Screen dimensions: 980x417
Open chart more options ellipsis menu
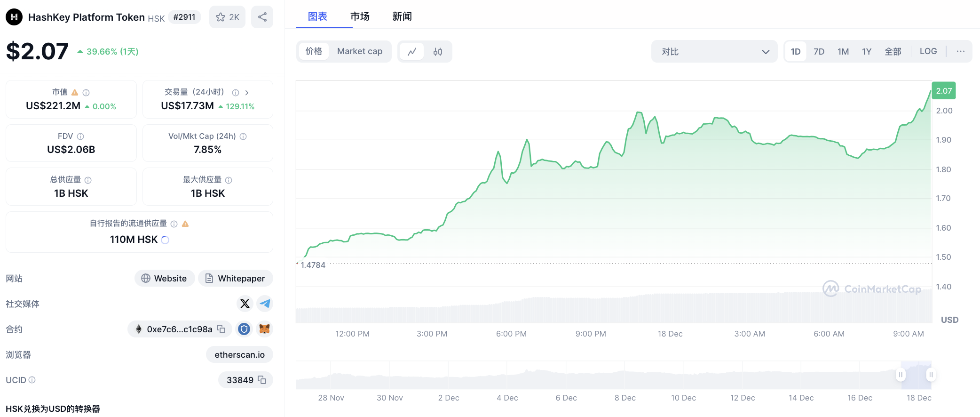point(961,51)
